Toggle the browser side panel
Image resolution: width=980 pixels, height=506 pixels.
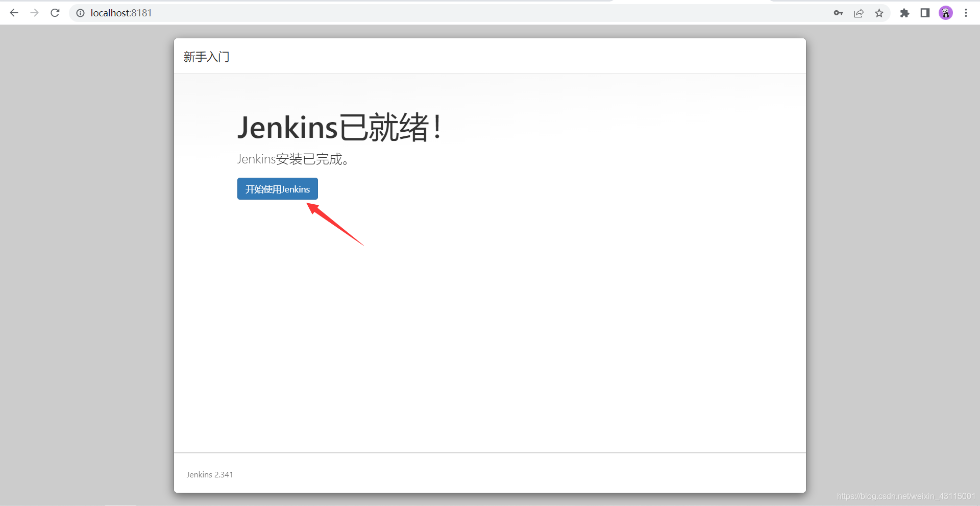click(x=925, y=13)
